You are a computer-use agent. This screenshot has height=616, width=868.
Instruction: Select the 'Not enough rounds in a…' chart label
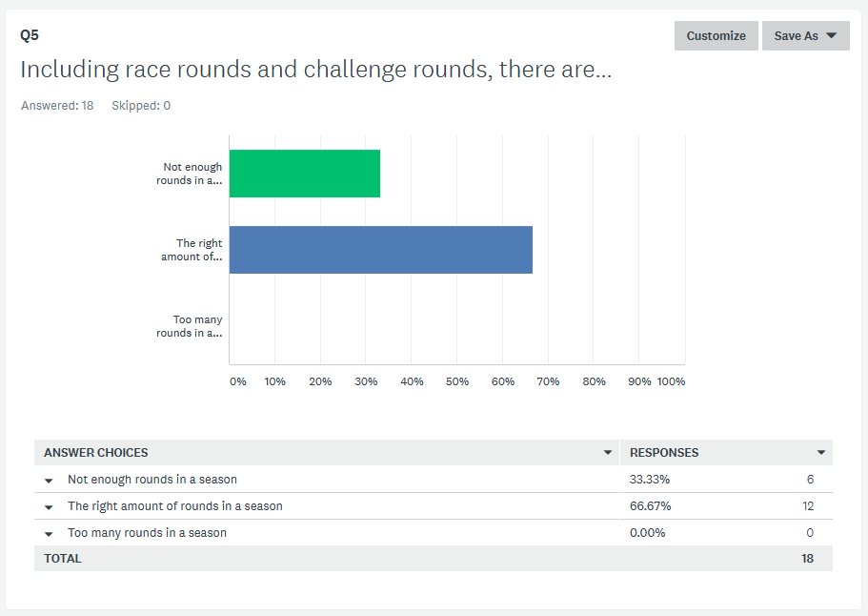pyautogui.click(x=190, y=174)
